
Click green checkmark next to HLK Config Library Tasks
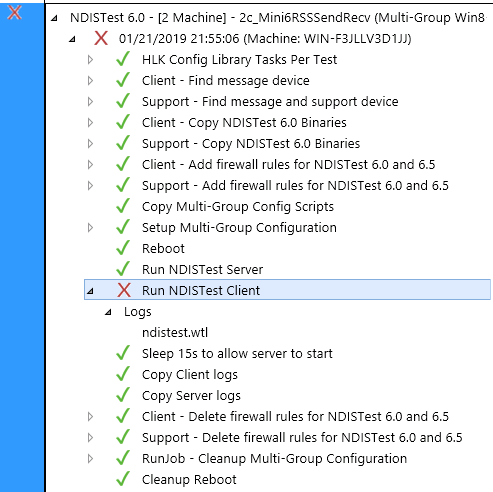click(123, 59)
